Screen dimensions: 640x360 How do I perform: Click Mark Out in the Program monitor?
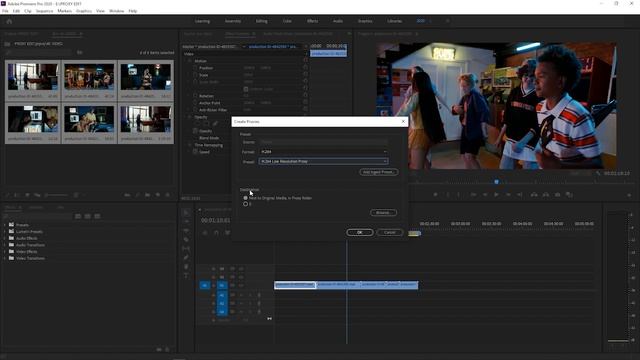[x=459, y=195]
